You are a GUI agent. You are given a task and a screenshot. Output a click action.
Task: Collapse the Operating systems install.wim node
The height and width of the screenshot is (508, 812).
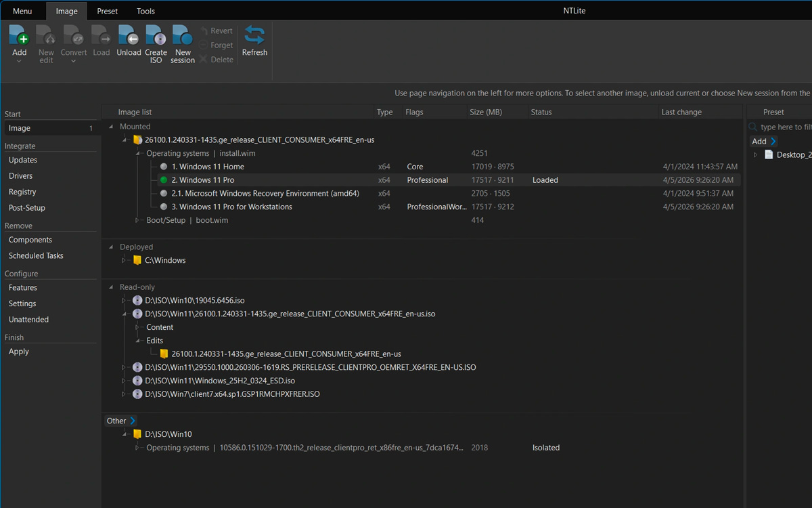coord(137,153)
